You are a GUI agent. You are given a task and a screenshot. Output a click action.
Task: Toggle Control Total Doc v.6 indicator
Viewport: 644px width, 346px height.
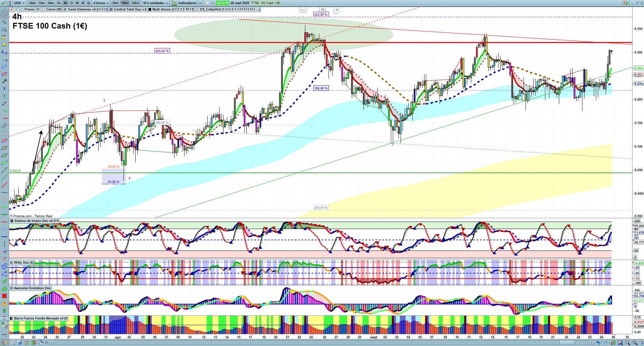tap(111, 9)
